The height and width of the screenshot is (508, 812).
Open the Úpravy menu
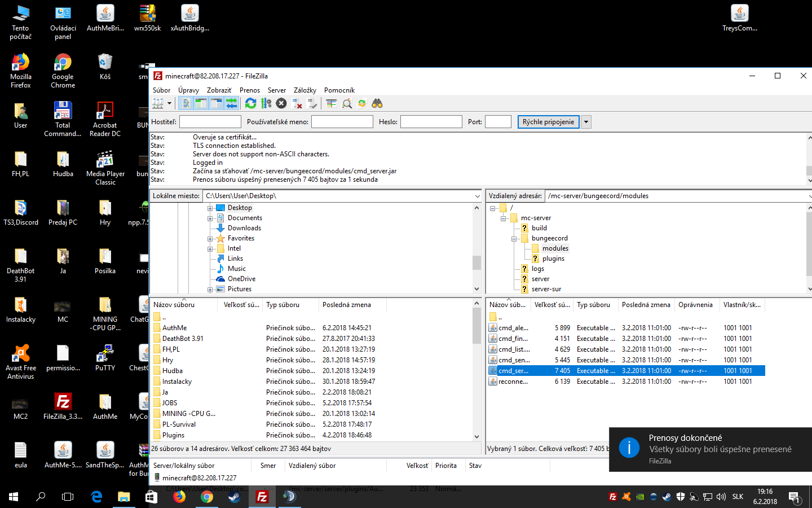click(x=188, y=90)
